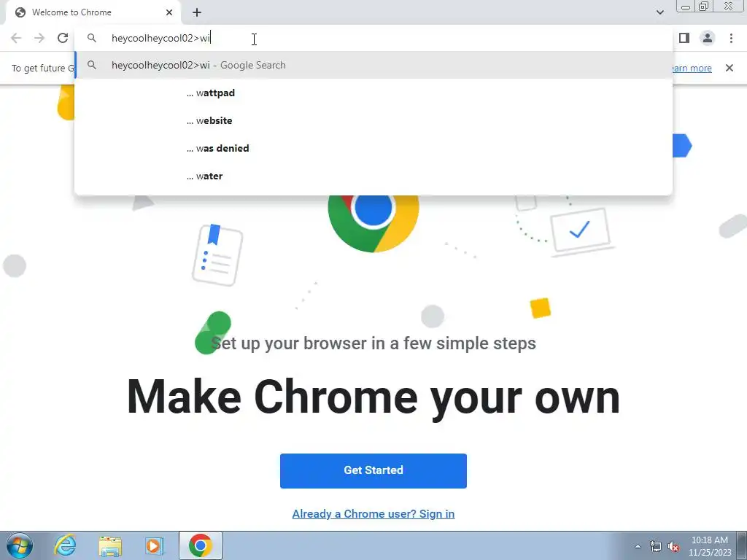Viewport: 747px width, 560px height.
Task: Open a new tab with plus button
Action: tap(197, 12)
